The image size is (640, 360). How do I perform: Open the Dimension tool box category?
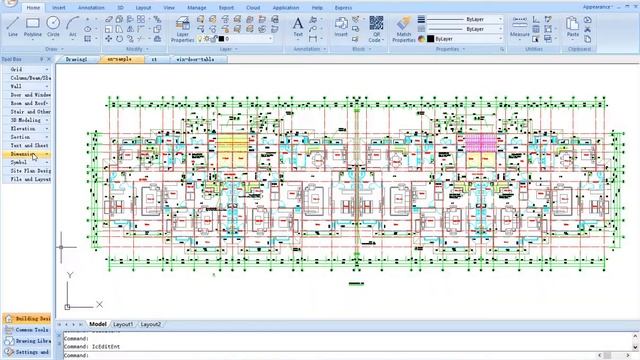pos(27,154)
